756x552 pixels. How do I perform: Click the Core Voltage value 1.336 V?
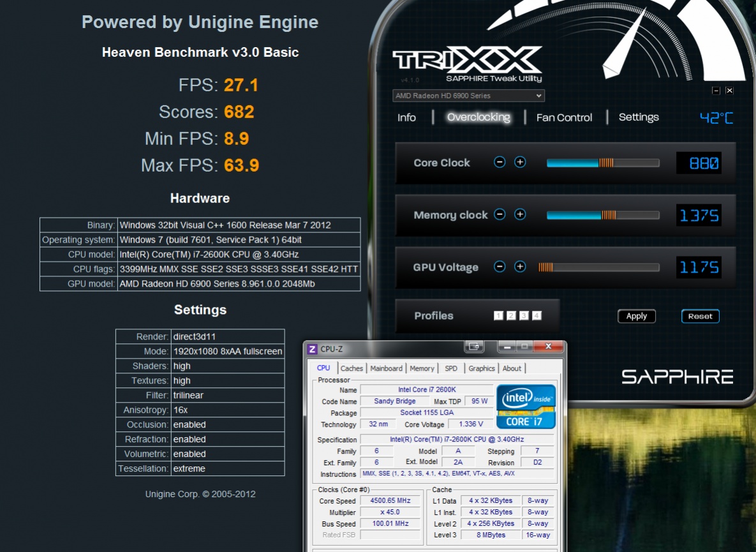(471, 424)
